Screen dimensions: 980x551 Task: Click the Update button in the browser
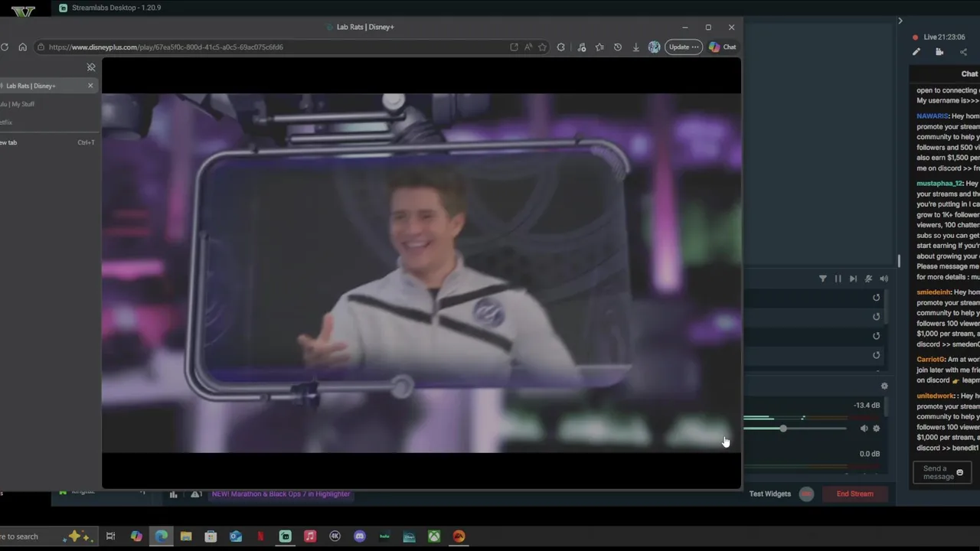coord(683,47)
